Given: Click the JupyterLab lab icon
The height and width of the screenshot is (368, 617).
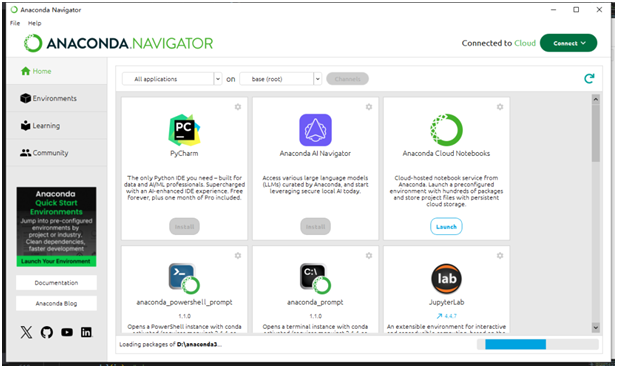Looking at the screenshot, I should coord(446,279).
